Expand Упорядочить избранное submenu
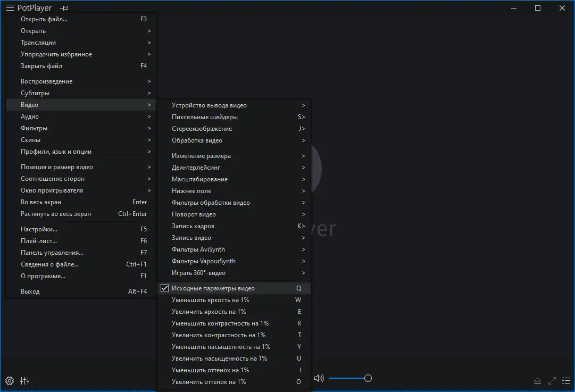Image resolution: width=575 pixels, height=392 pixels. click(81, 54)
